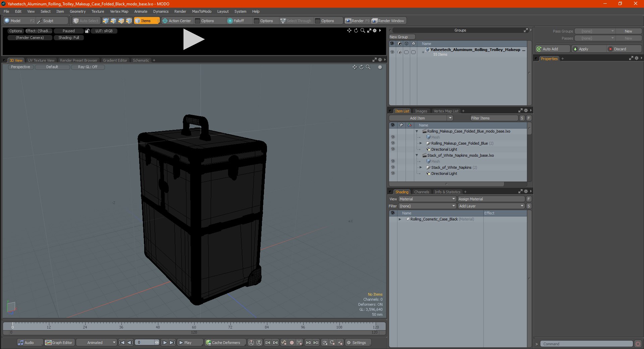644x349 pixels.
Task: Click the Render Window icon
Action: [374, 21]
